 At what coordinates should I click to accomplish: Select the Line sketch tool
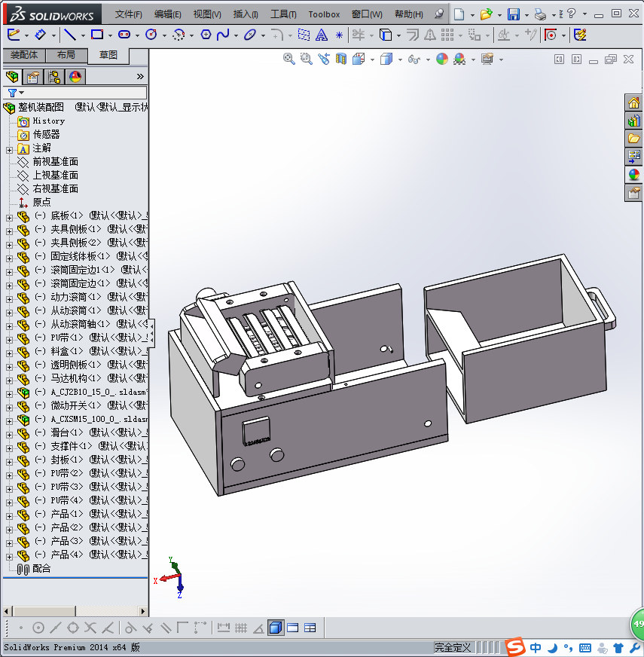pyautogui.click(x=70, y=35)
